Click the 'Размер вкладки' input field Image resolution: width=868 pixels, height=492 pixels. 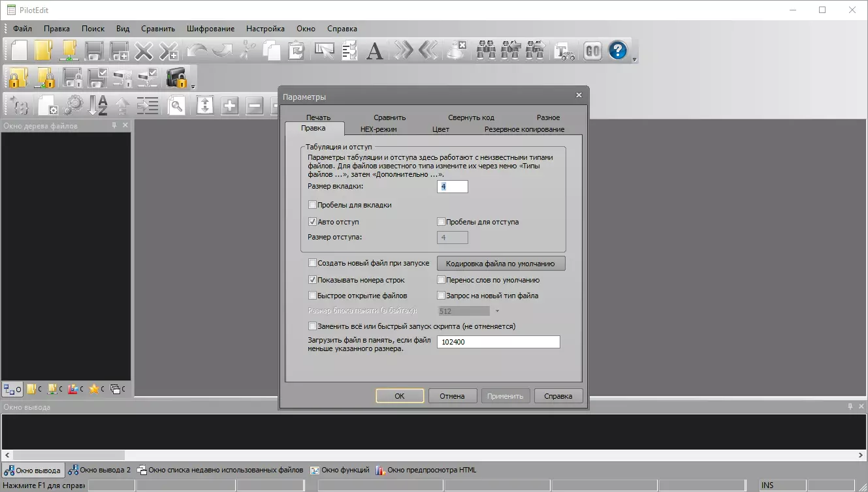pos(453,187)
